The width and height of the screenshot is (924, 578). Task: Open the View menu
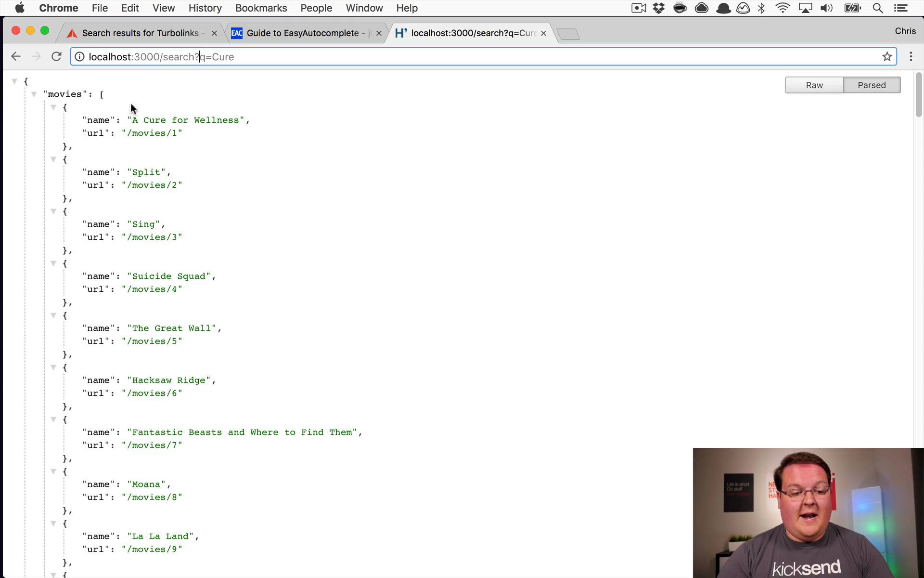click(x=164, y=8)
